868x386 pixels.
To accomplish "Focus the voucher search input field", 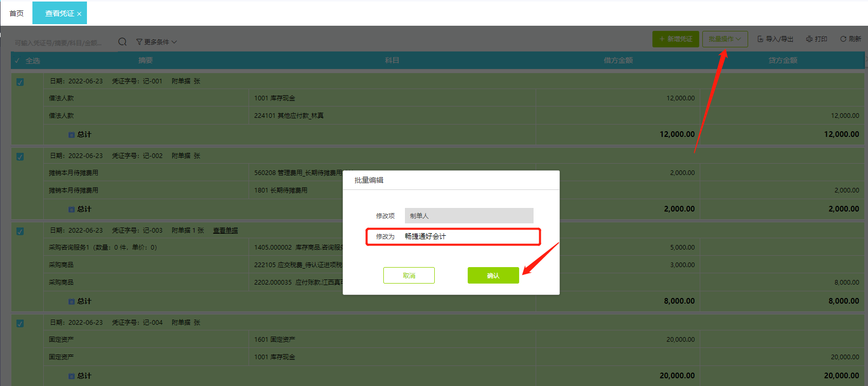I will (63, 43).
